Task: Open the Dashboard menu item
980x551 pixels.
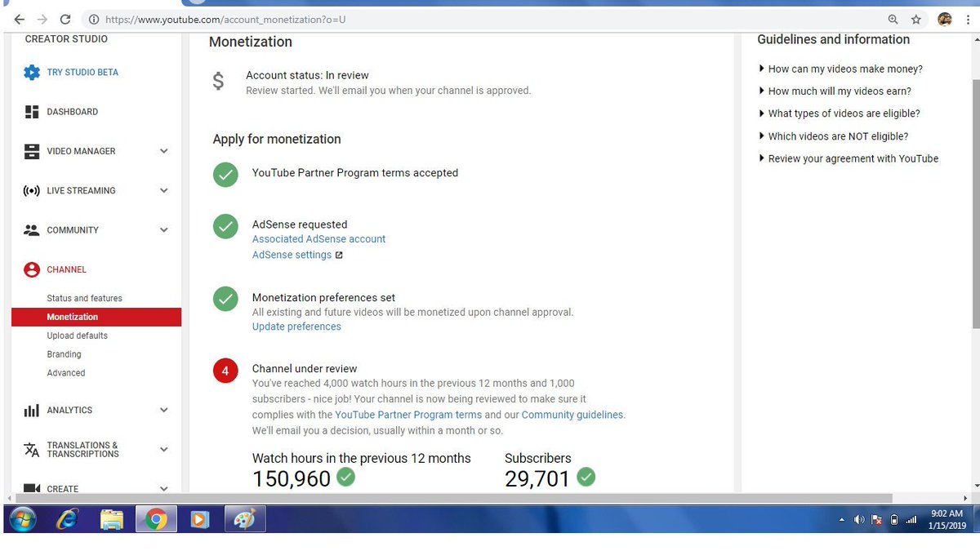Action: pyautogui.click(x=72, y=112)
